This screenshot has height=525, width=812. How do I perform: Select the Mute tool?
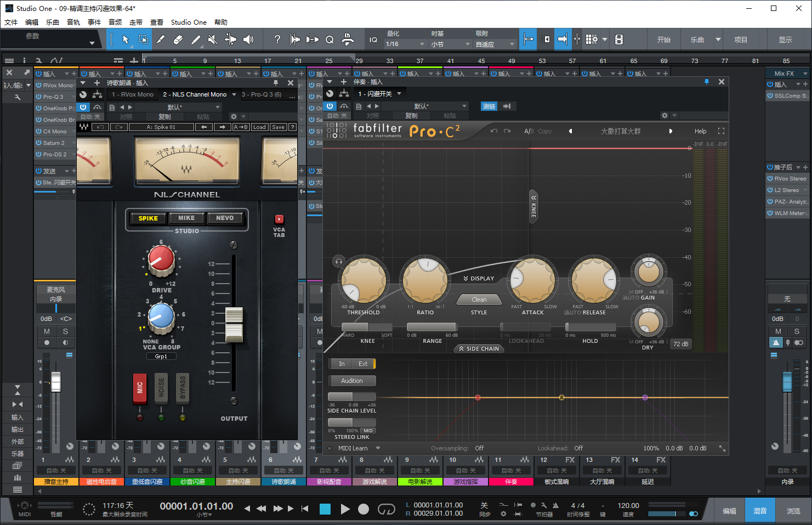coord(213,39)
